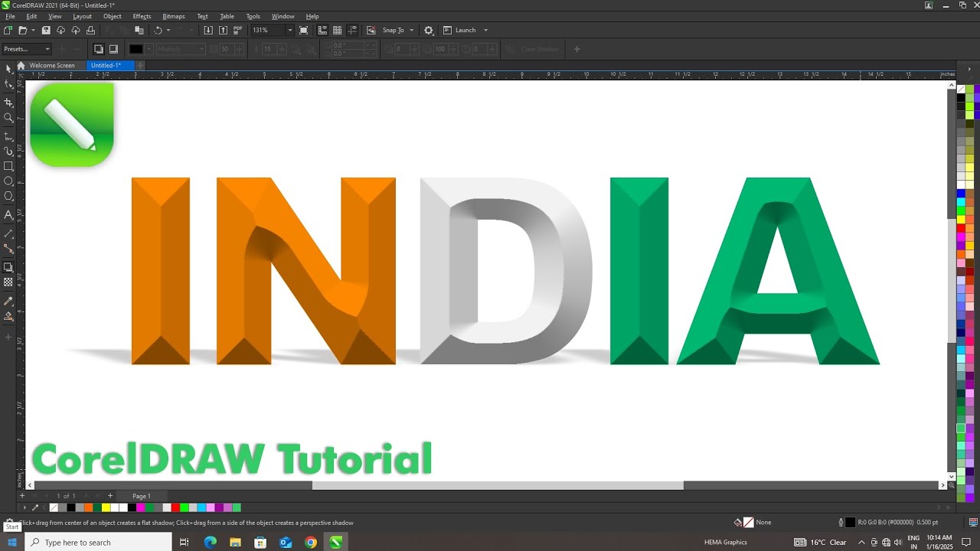Select the Zoom tool in toolbox
The image size is (980, 551).
click(x=8, y=118)
